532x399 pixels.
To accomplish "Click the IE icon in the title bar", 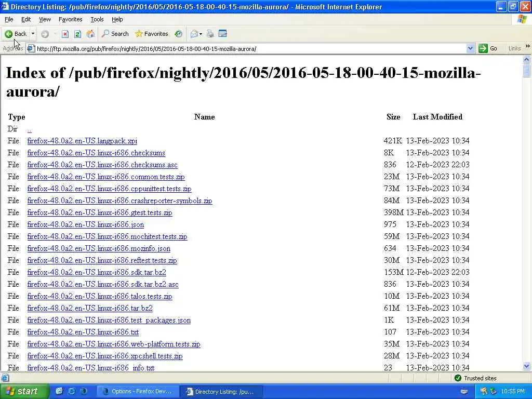I will (x=5, y=7).
